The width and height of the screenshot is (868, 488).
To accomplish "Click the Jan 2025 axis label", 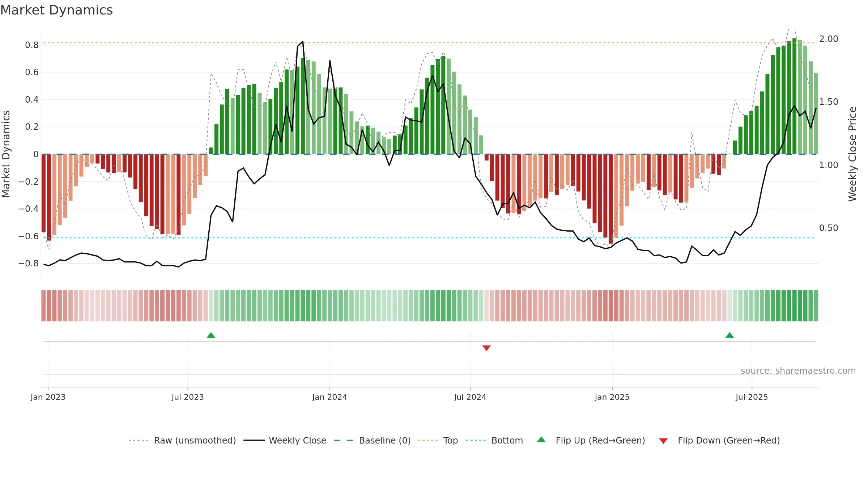I will tap(612, 397).
